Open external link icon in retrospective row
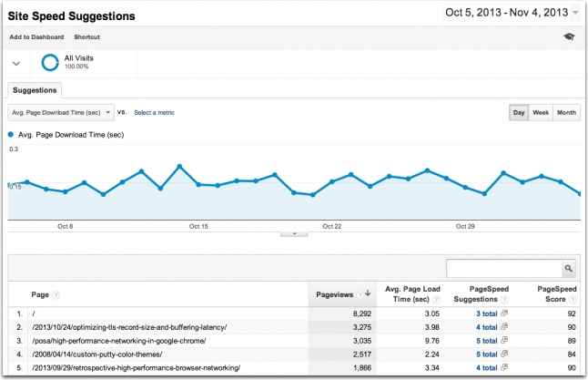 click(x=504, y=367)
